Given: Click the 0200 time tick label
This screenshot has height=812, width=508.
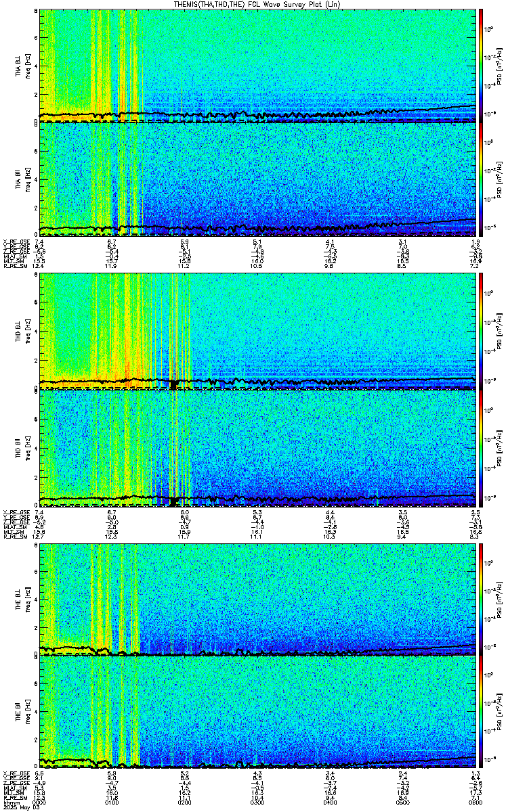Looking at the screenshot, I should point(184,801).
